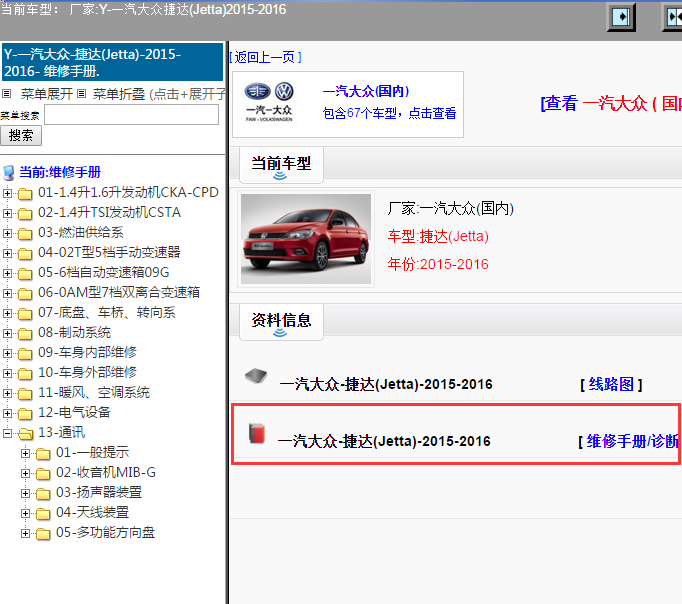Open the 10-车身外部维修 tree item

pyautogui.click(x=87, y=372)
